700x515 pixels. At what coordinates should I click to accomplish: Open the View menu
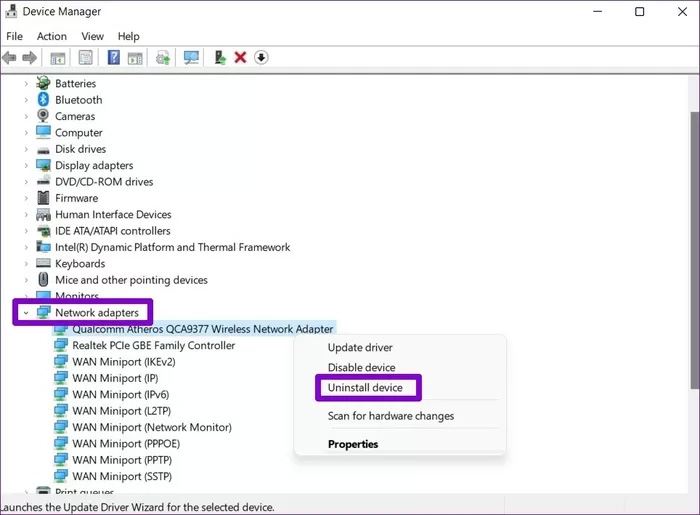tap(92, 36)
